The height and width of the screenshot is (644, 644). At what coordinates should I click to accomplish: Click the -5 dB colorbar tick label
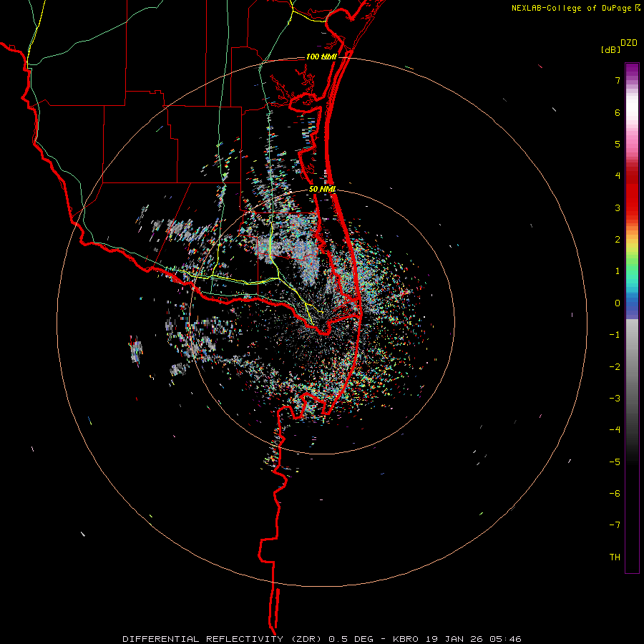click(615, 462)
